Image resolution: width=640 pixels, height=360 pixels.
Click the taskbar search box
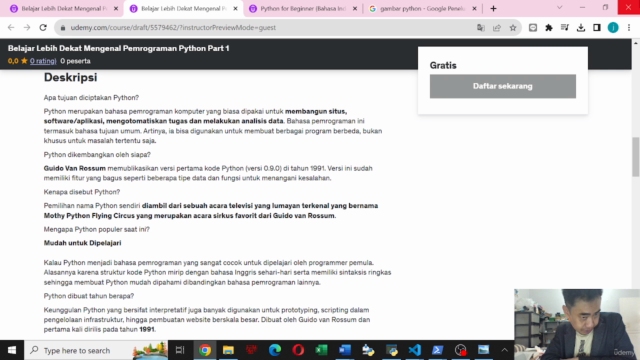tap(96, 350)
